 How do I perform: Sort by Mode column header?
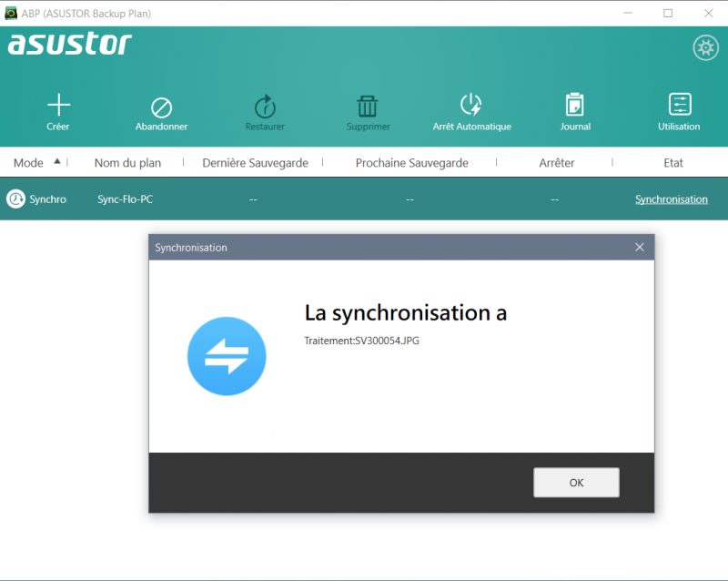point(28,163)
